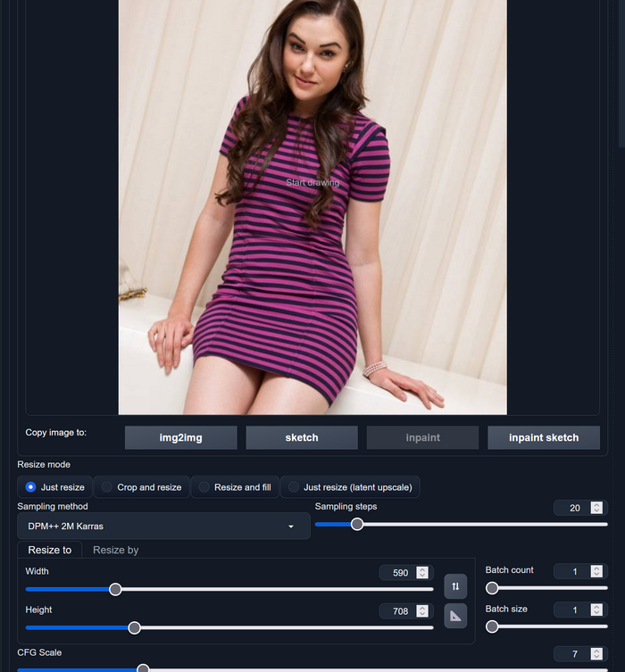Select Just resize (latent upscale) mode
The width and height of the screenshot is (625, 672).
point(350,487)
